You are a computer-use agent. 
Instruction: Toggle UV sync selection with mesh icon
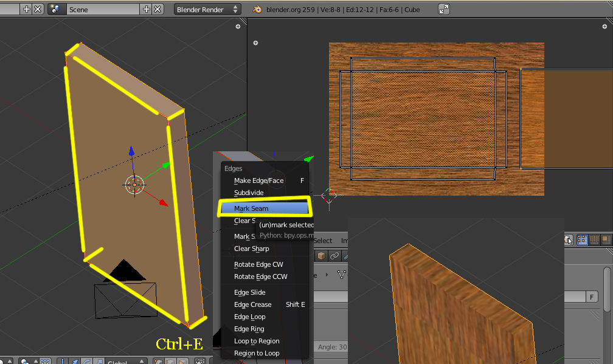(x=568, y=240)
